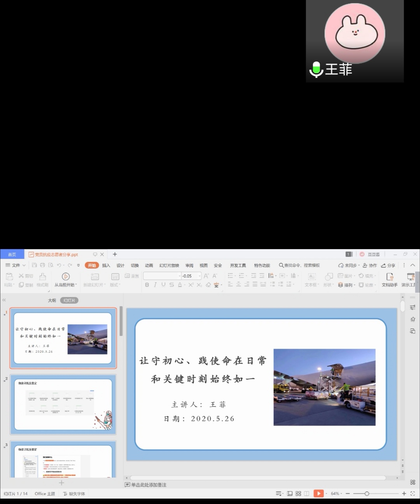Toggle underline formatting button
This screenshot has width=420, height=504.
click(x=163, y=285)
